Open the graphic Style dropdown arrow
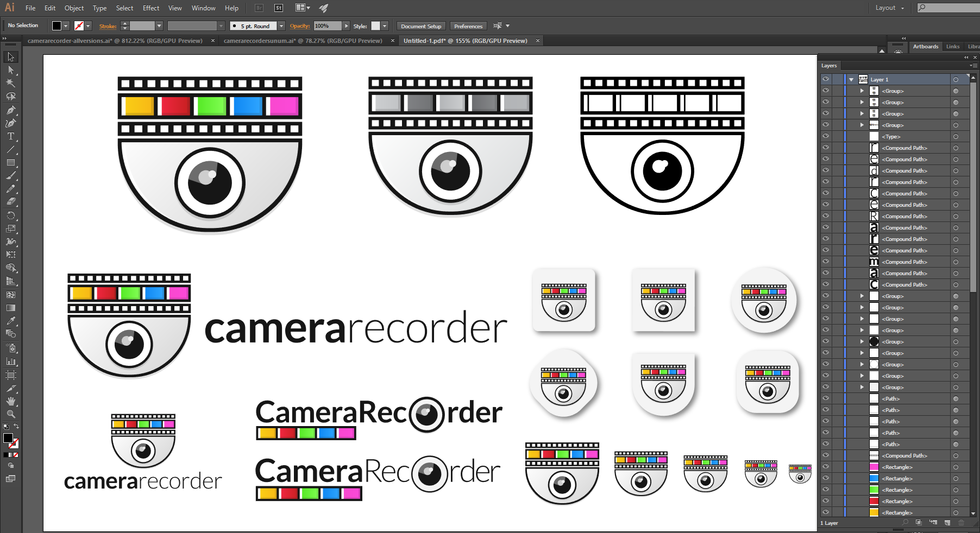 pos(385,26)
